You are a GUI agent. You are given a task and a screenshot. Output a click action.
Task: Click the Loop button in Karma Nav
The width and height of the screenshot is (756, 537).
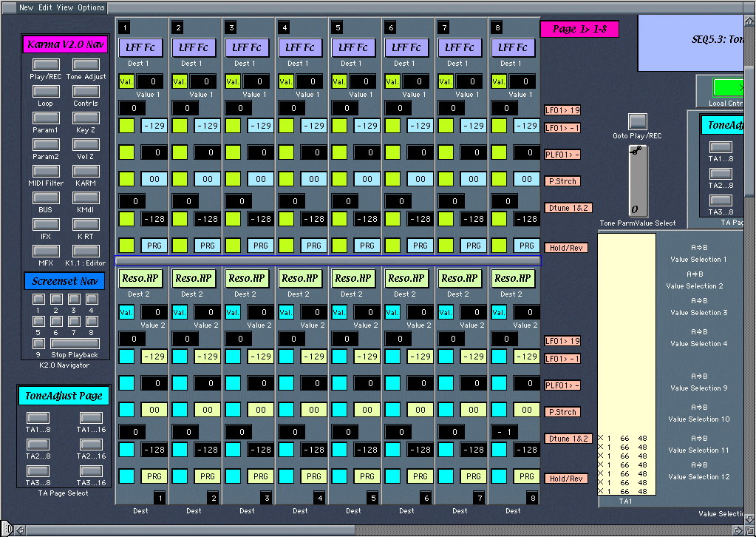tap(45, 92)
